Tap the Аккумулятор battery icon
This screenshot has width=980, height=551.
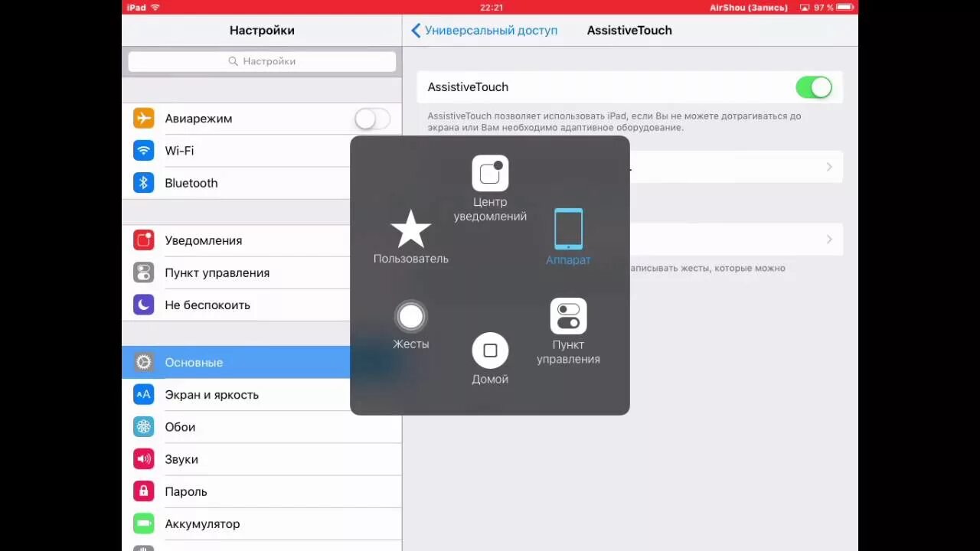144,523
